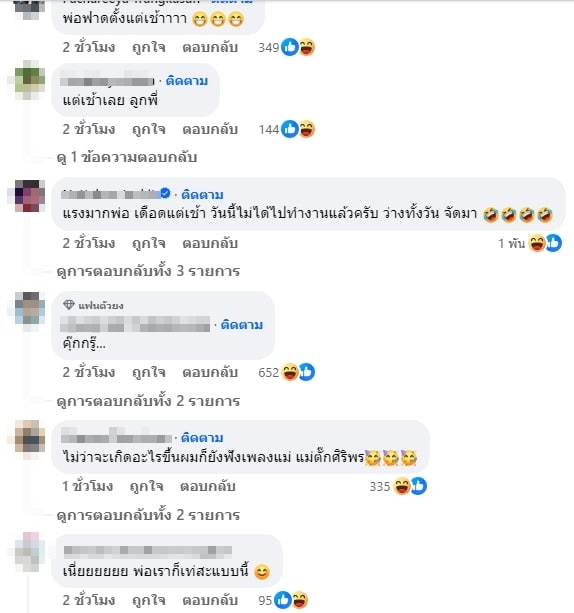Reply to the คุ๊กกรู๊ comment via ตอบกลับ
The image size is (574, 613).
pyautogui.click(x=210, y=372)
